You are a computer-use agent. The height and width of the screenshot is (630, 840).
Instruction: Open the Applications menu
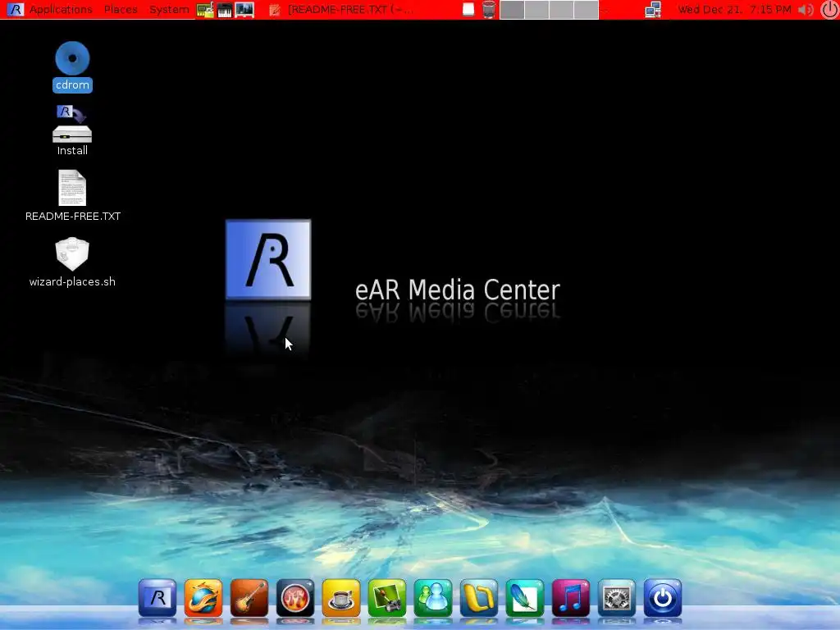click(x=61, y=10)
